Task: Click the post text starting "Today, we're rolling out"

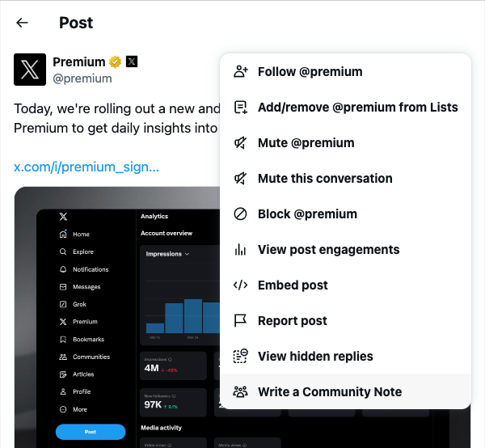Action: coord(116,118)
